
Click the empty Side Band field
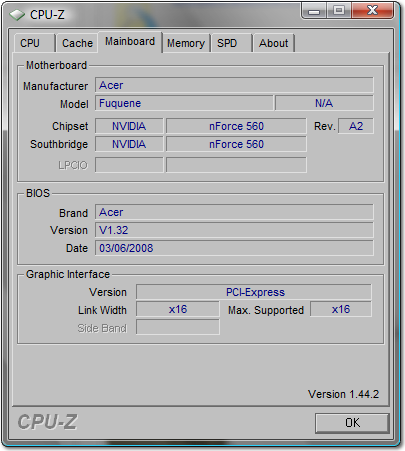178,327
